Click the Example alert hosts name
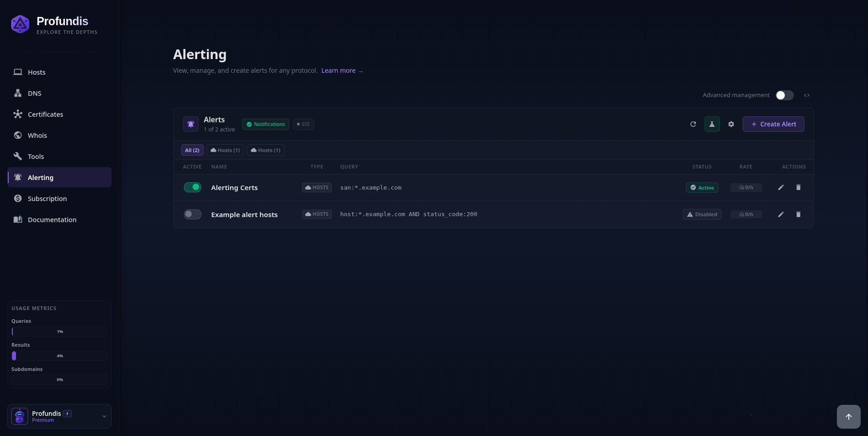Image resolution: width=868 pixels, height=436 pixels. pos(244,215)
